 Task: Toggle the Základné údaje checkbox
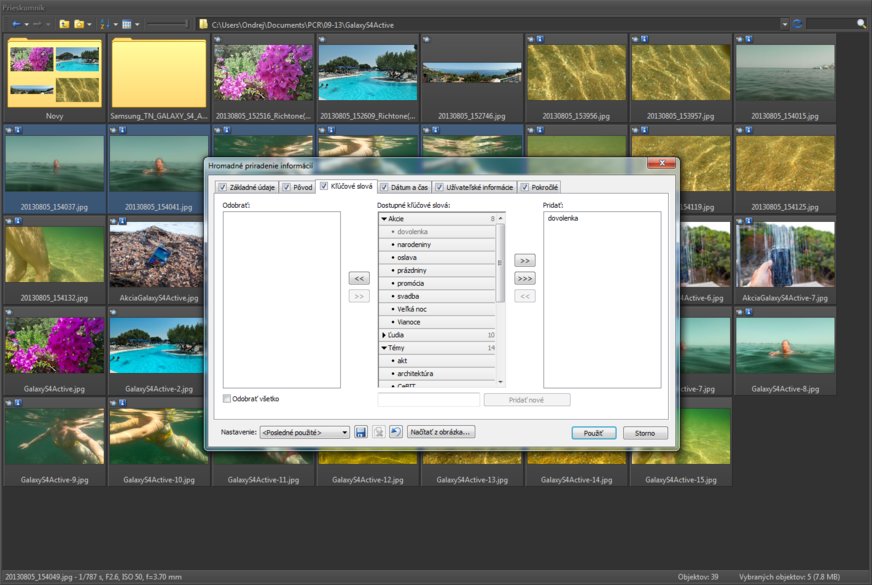coord(224,187)
